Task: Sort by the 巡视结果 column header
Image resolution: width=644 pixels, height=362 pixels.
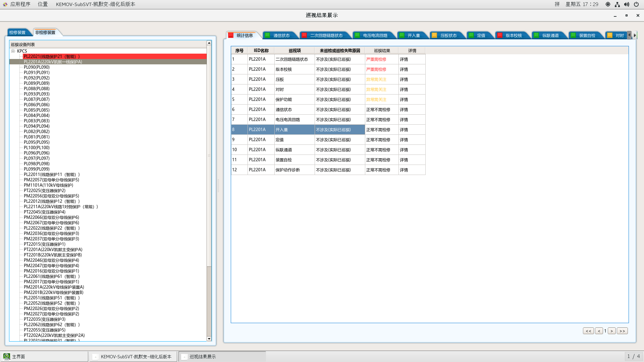Action: 382,51
